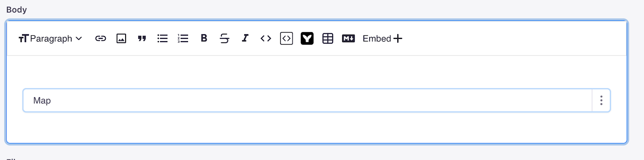
Task: Start a bulleted list
Action: click(x=163, y=39)
